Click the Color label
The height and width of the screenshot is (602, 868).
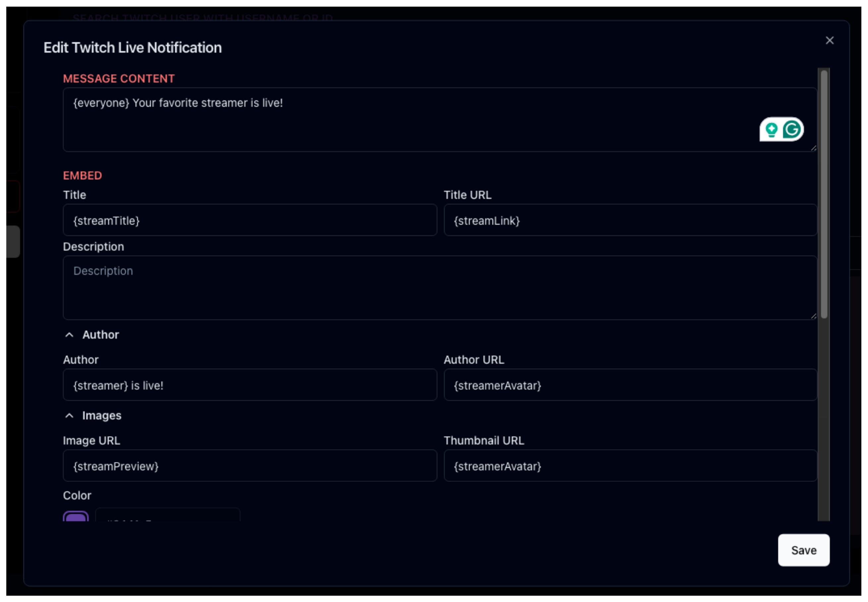click(x=77, y=495)
